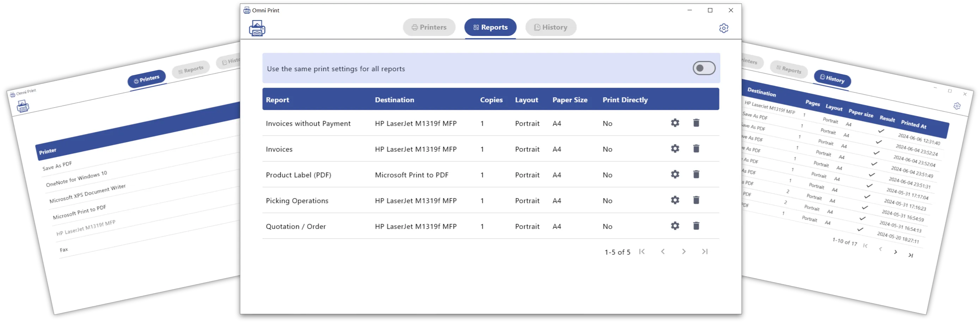
Task: Go to the next page of reports
Action: [x=684, y=251]
